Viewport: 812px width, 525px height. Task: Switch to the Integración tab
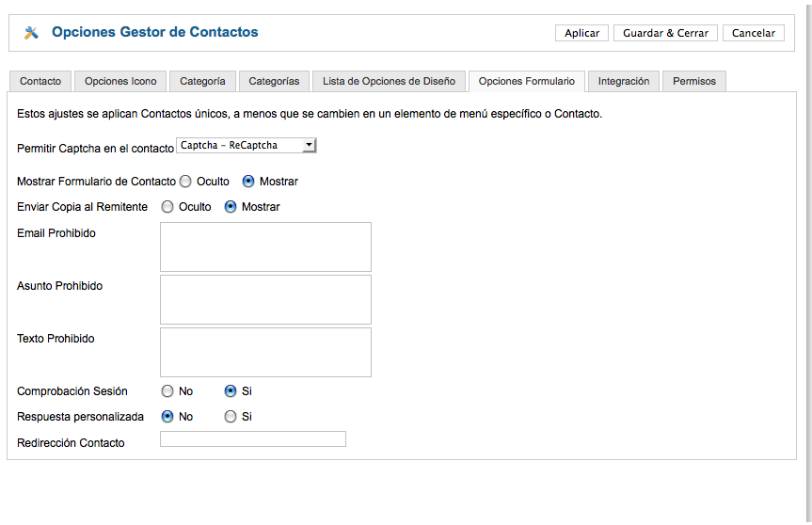click(x=624, y=81)
